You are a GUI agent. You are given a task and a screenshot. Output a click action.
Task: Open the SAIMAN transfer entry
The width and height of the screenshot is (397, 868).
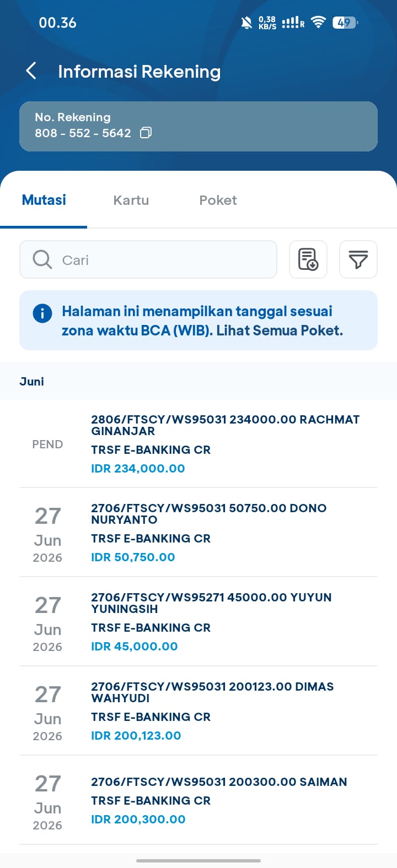coord(198,800)
